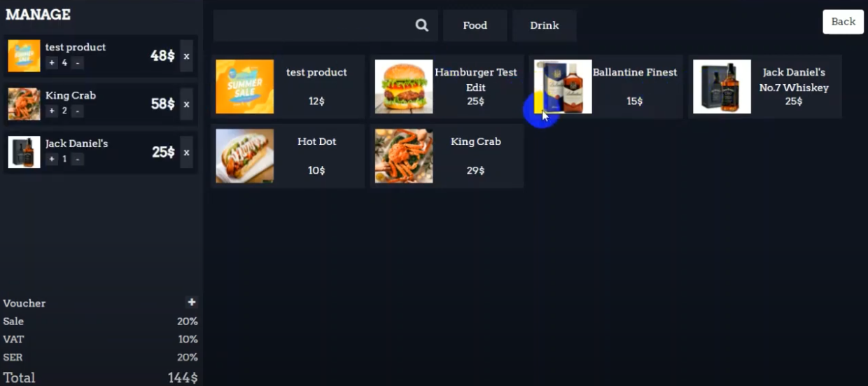Remove King Crab from order
This screenshot has width=868, height=386.
(186, 104)
